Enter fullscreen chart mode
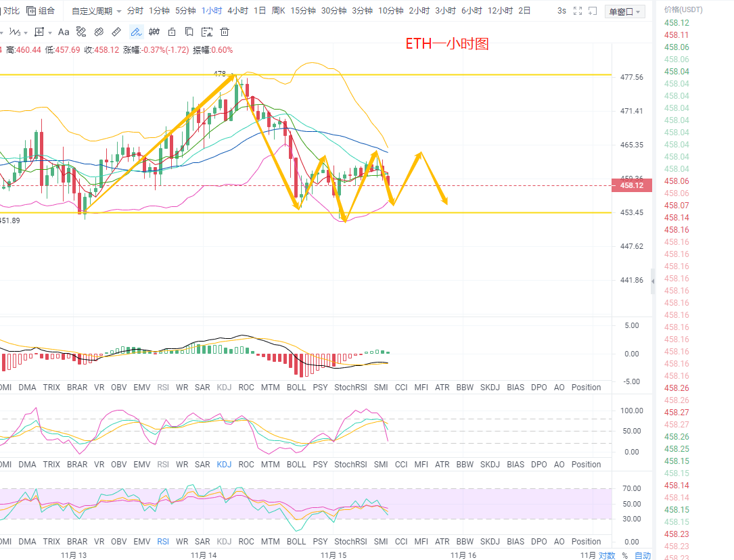This screenshot has width=734, height=560. click(x=578, y=11)
